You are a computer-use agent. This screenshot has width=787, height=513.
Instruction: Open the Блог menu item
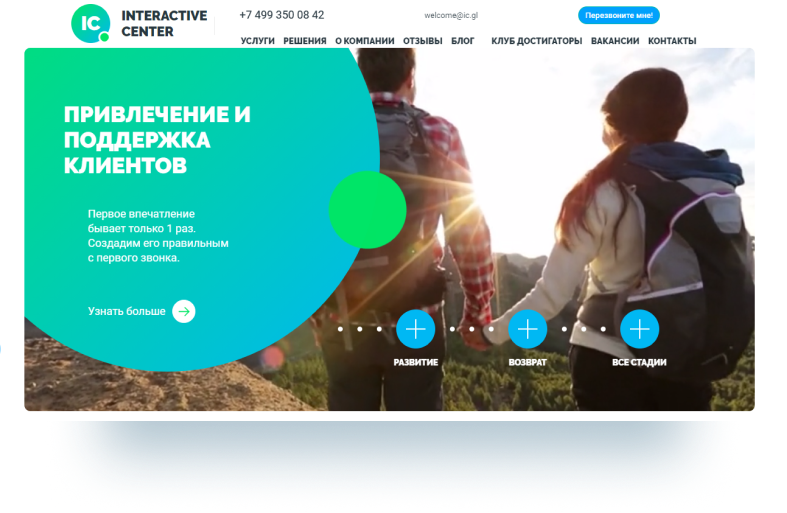463,41
